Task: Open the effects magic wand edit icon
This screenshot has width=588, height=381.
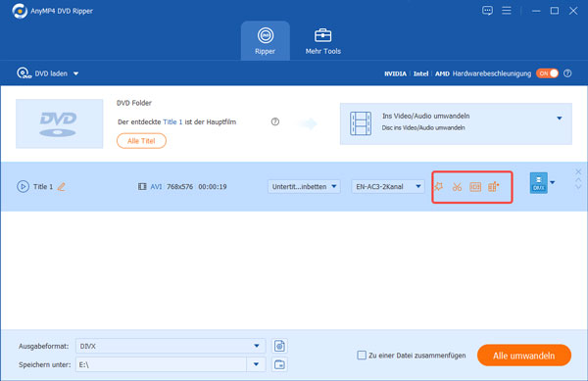Action: (x=438, y=186)
